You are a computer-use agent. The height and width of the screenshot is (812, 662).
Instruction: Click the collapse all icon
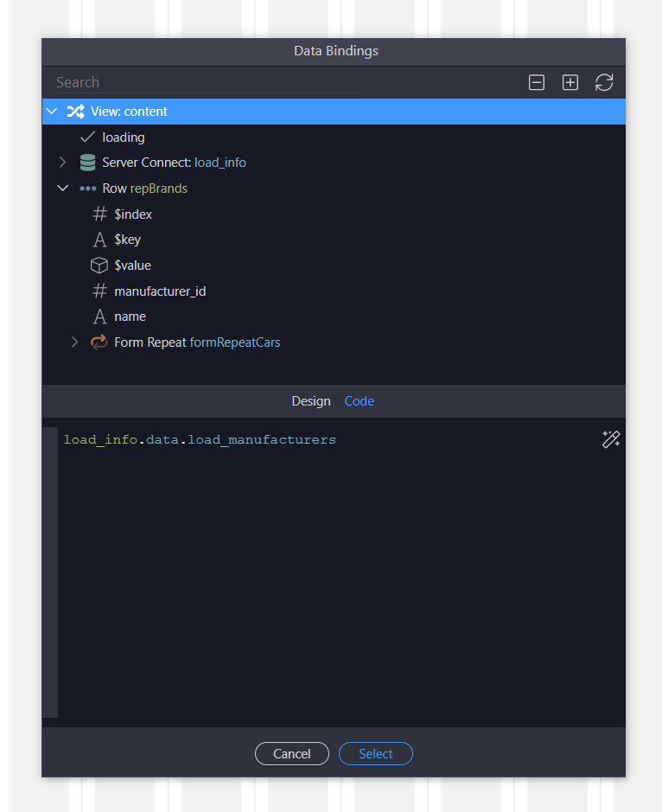coord(537,83)
